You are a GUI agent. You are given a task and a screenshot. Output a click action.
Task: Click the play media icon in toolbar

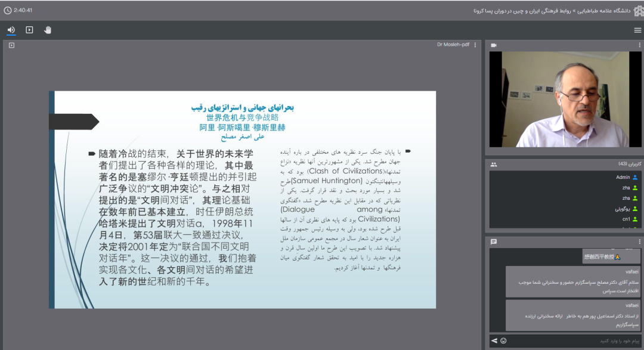pyautogui.click(x=29, y=30)
